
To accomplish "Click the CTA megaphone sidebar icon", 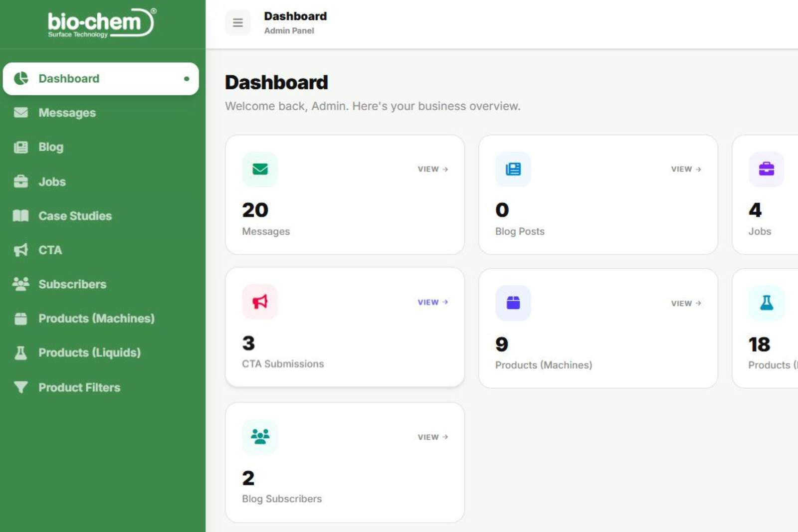I will click(x=21, y=250).
